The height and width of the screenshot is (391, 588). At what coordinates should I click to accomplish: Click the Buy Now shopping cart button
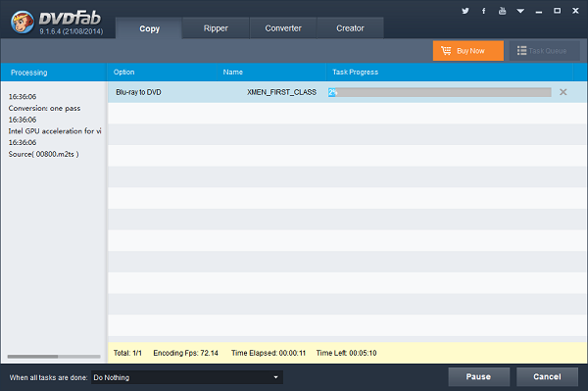[x=468, y=51]
